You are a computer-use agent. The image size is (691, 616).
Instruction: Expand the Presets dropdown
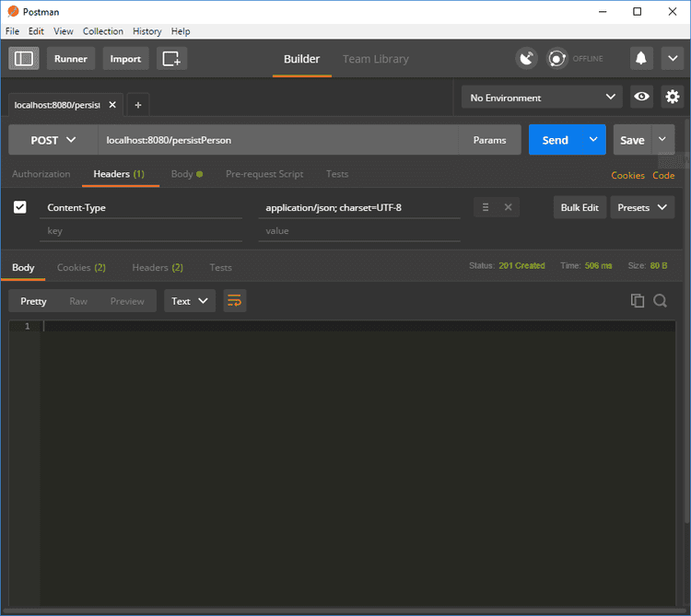coord(641,207)
